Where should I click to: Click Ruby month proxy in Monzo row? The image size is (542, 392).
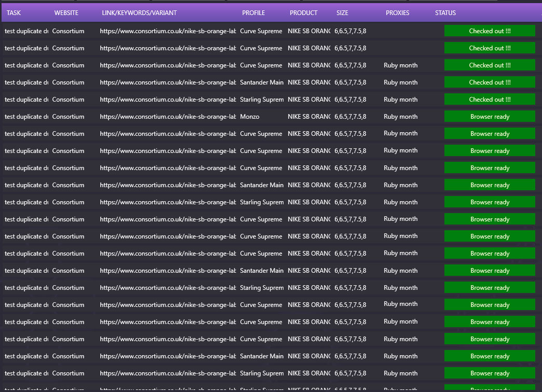[401, 117]
